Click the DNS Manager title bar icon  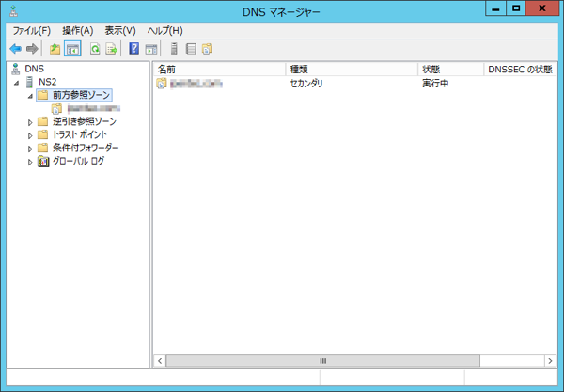tap(14, 11)
